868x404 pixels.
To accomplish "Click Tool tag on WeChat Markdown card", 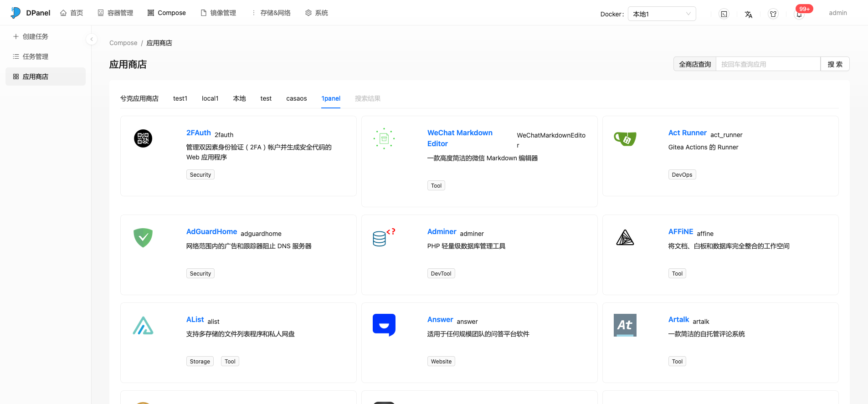I will click(x=436, y=185).
